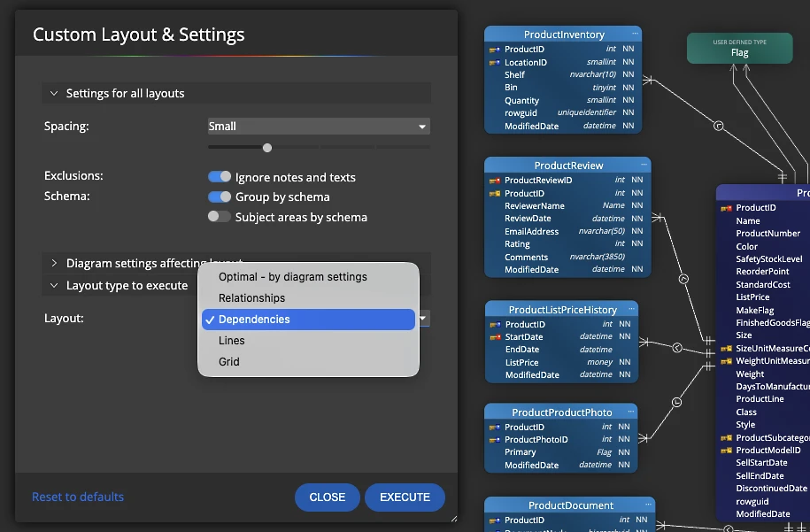Select the ProductInventory table header
This screenshot has width=810, height=532.
(563, 35)
